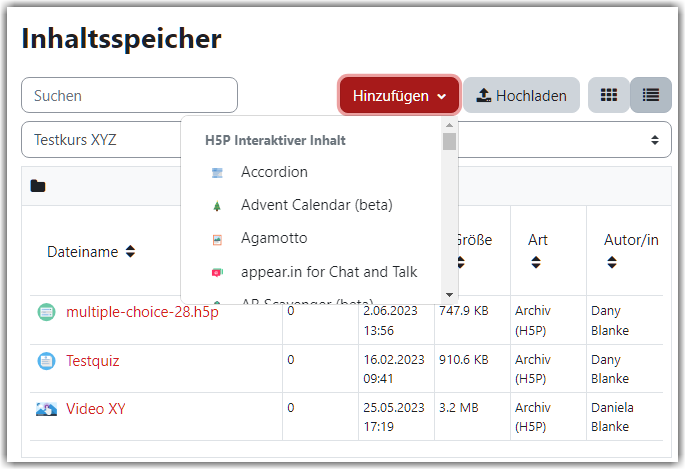Screen dimensions: 686x470
Task: Click the appear.in chat icon
Action: pos(217,273)
